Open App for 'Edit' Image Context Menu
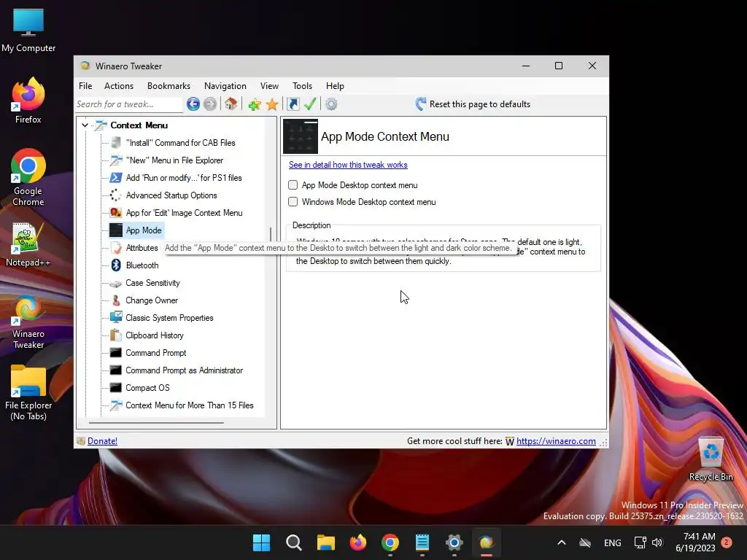Viewport: 747px width, 560px height. [184, 213]
